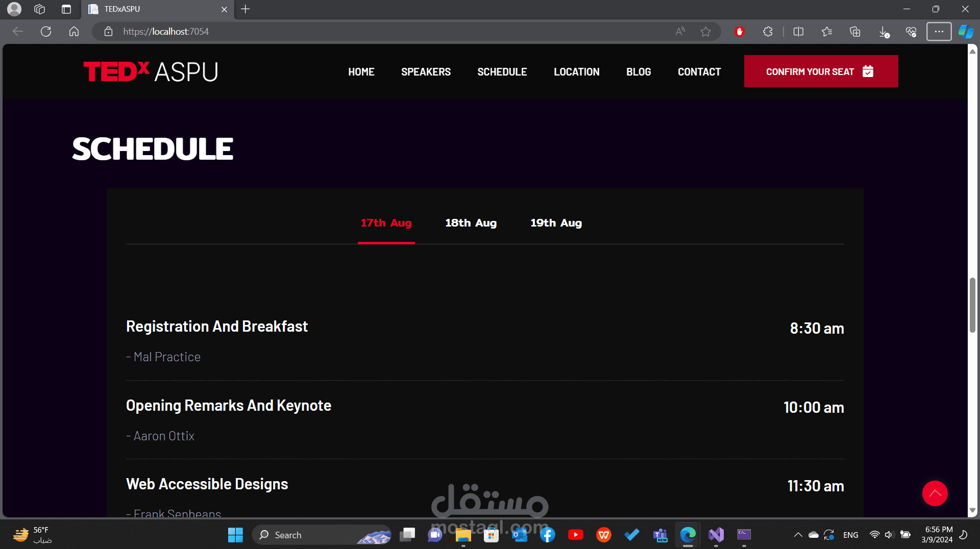This screenshot has width=980, height=549.
Task: Switch to the 19th Aug schedule tab
Action: (556, 223)
